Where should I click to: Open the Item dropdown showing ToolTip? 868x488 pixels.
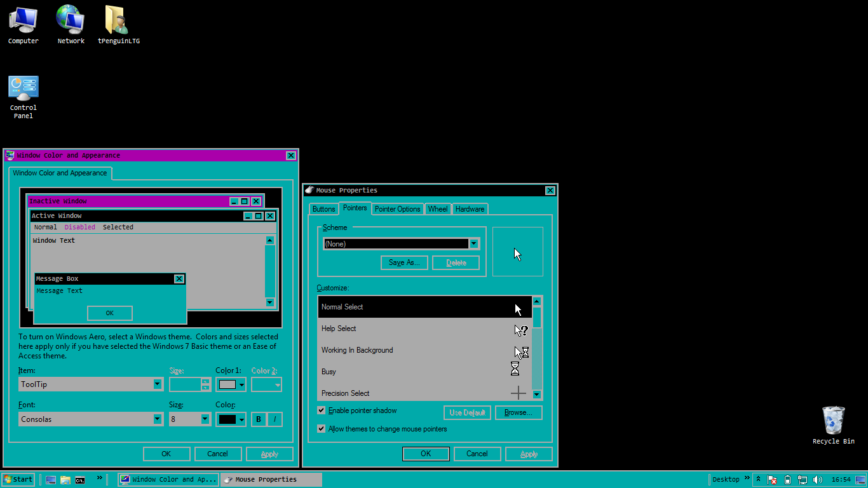click(x=91, y=384)
